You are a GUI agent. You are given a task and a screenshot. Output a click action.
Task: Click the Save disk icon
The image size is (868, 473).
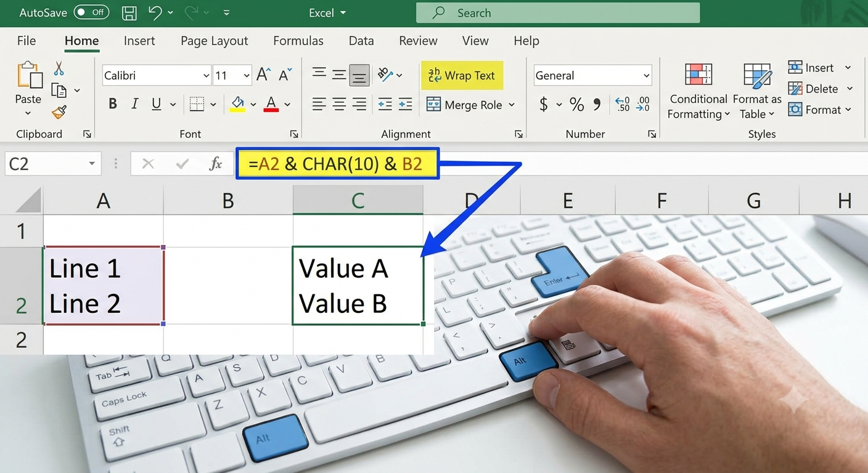129,13
